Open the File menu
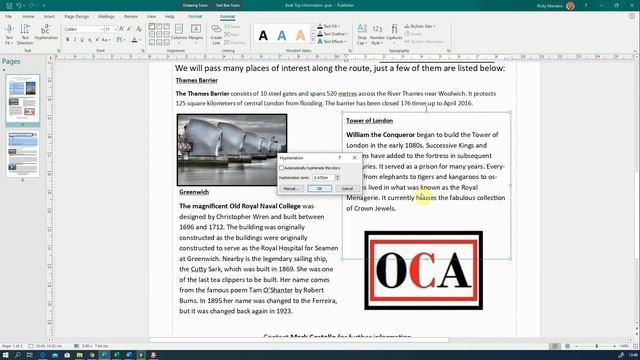This screenshot has height=360, width=640. (x=8, y=17)
